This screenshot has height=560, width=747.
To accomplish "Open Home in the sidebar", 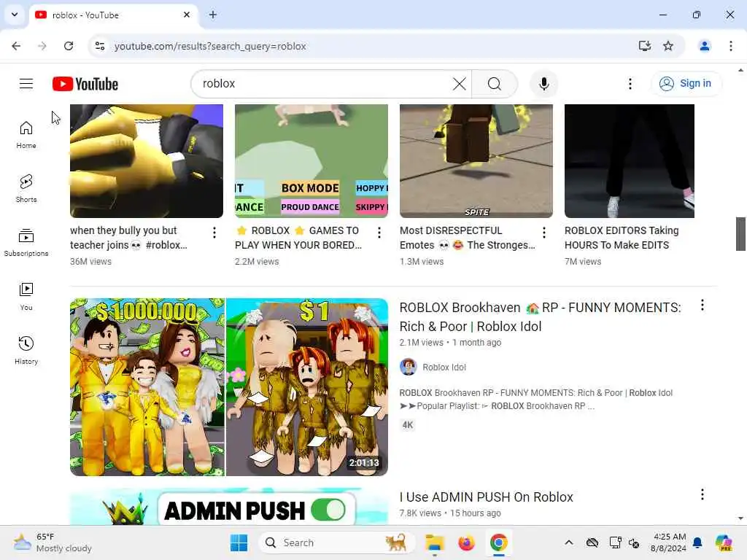I will [26, 135].
